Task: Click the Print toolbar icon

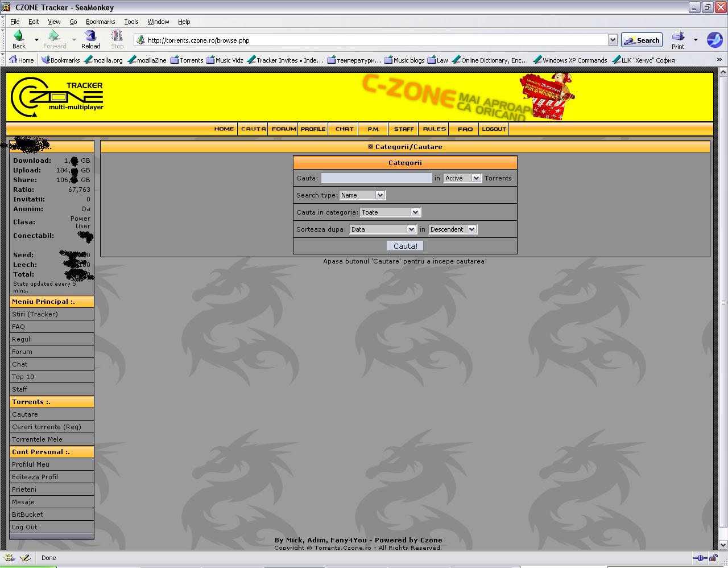Action: (678, 40)
